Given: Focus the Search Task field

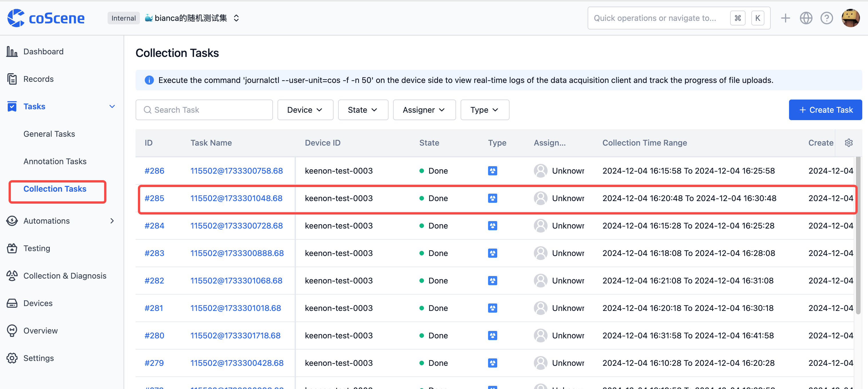Looking at the screenshot, I should (x=204, y=110).
